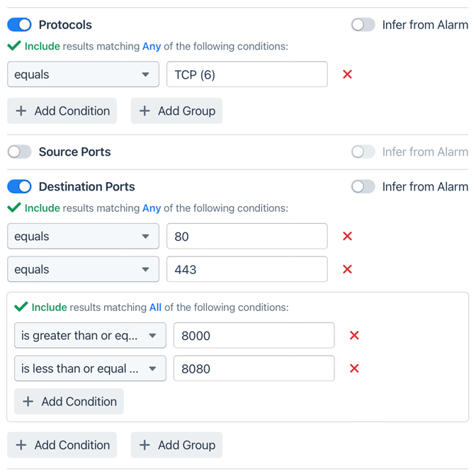
Task: Enable the Source Ports filter toggle
Action: click(20, 152)
